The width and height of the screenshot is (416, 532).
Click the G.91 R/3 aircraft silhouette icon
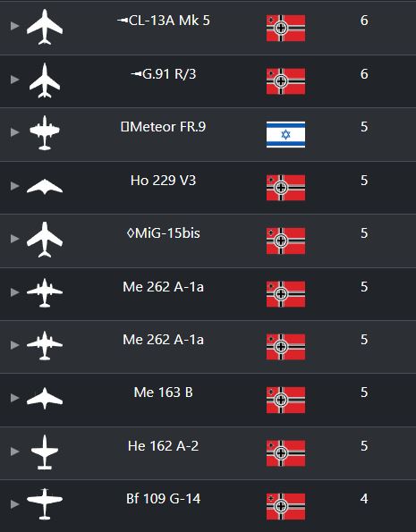pyautogui.click(x=45, y=80)
